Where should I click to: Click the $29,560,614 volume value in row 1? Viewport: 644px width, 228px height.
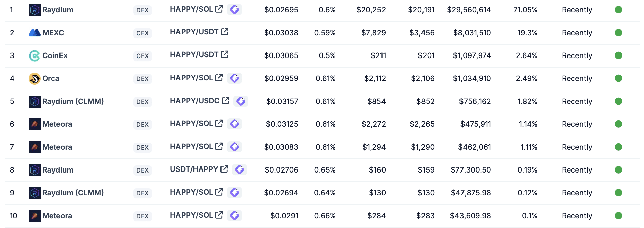coord(469,10)
